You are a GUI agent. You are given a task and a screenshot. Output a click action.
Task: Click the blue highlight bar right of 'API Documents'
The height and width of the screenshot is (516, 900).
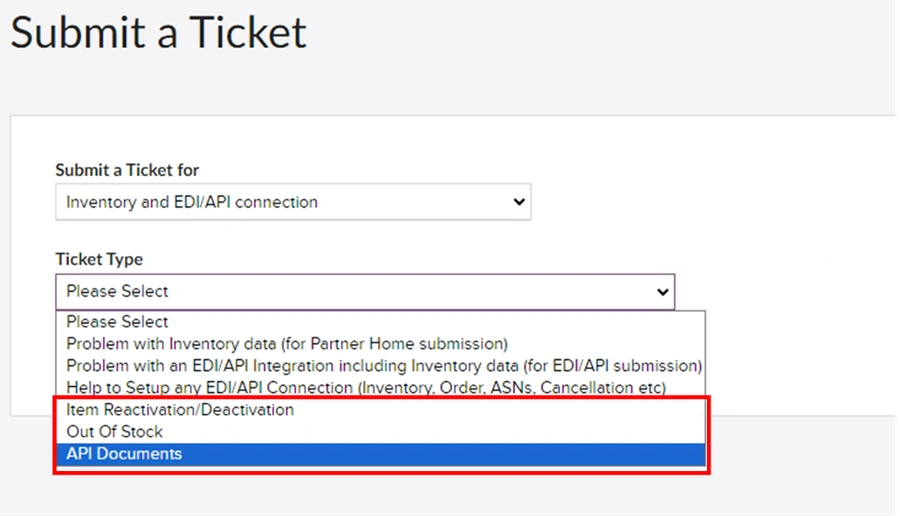pyautogui.click(x=443, y=454)
